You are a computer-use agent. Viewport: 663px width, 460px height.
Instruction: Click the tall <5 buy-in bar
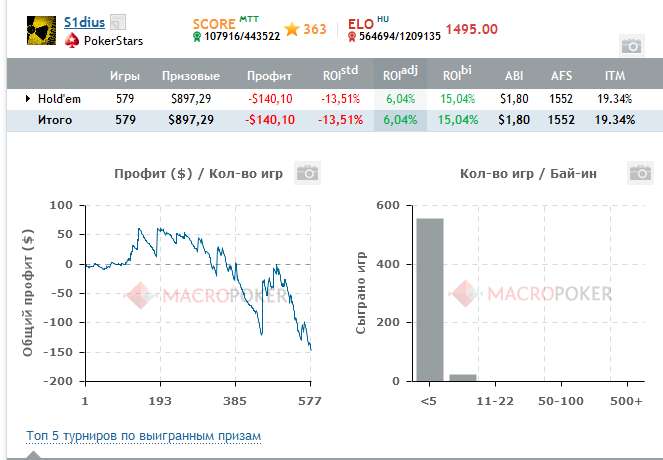429,299
